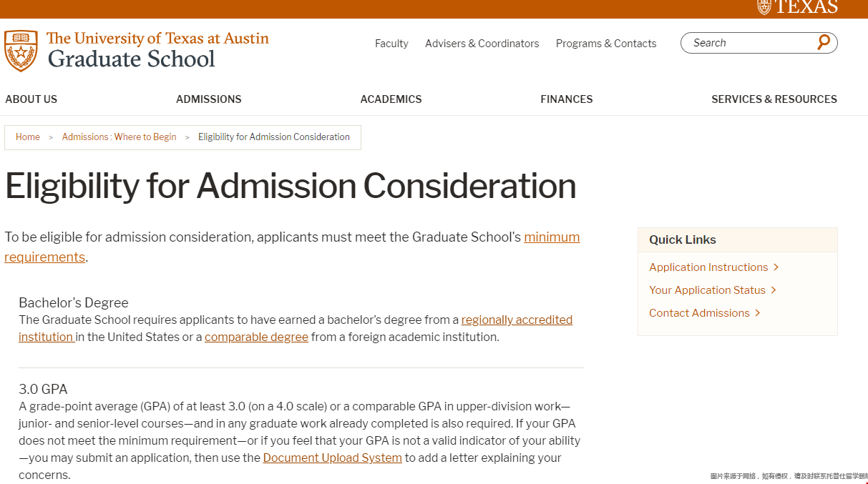Click inside the Search input field
This screenshot has width=868, height=484.
coord(751,43)
